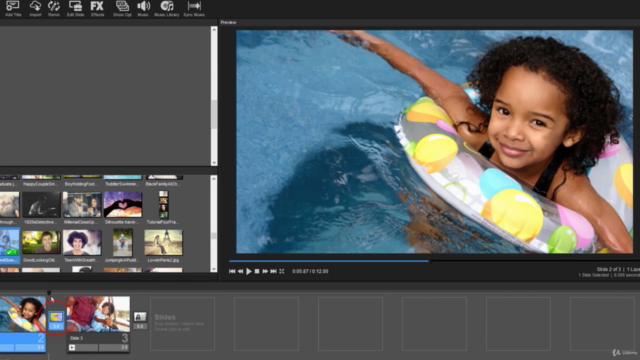The height and width of the screenshot is (360, 640).
Task: Click the Sync Music icon
Action: click(x=194, y=8)
